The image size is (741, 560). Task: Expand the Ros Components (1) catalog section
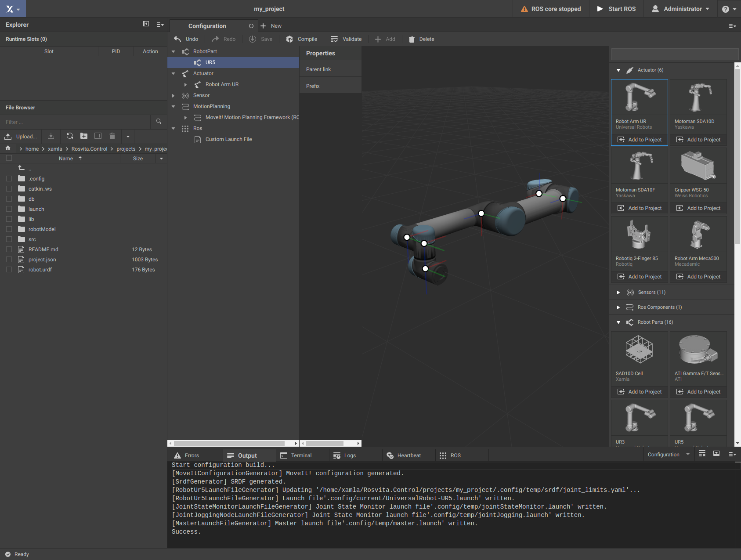pyautogui.click(x=618, y=307)
